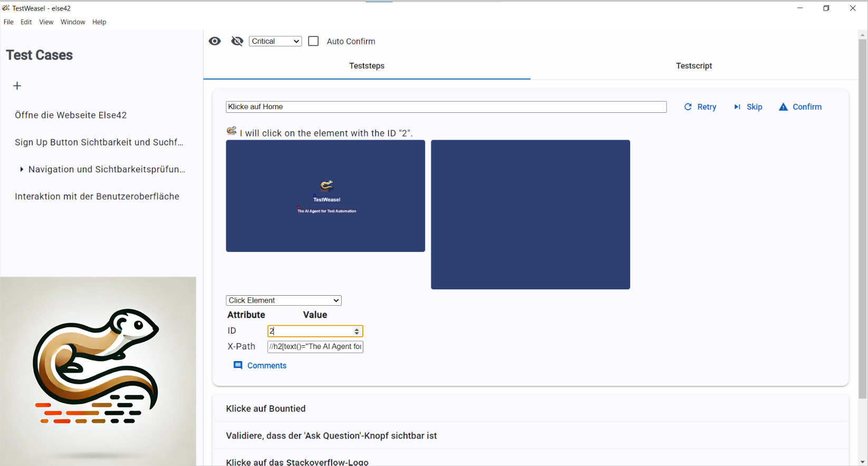Screen dimensions: 868x466
Task: Click the TestWeasel screenshot thumbnail
Action: [x=325, y=196]
